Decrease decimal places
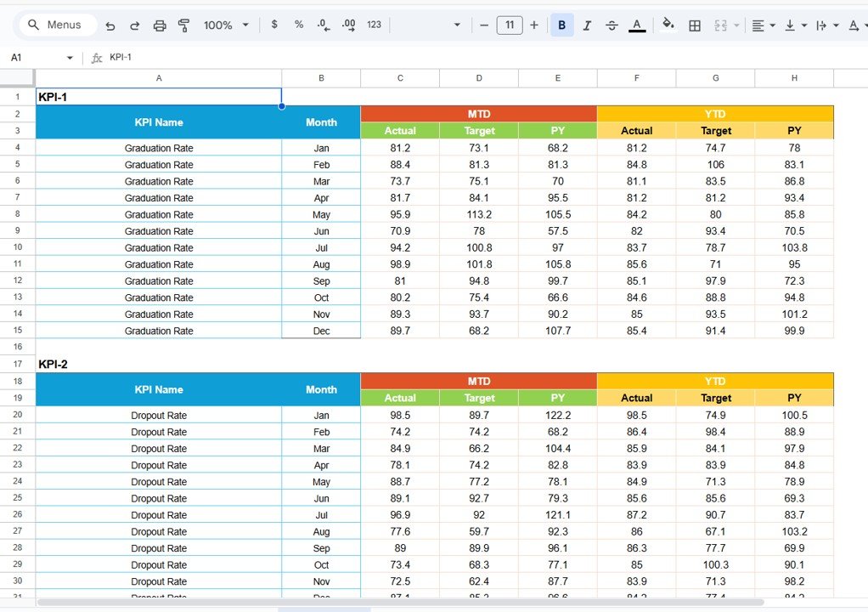 [323, 25]
